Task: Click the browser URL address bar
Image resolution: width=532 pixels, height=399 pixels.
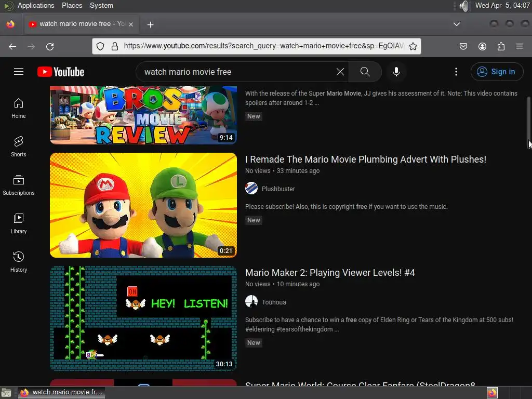Action: 263,46
